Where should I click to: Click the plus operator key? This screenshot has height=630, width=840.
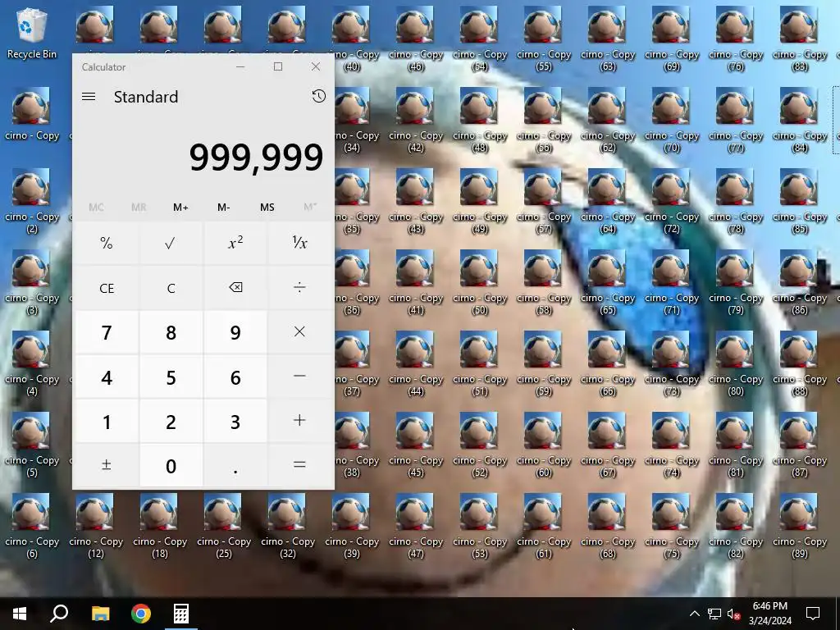tap(299, 421)
